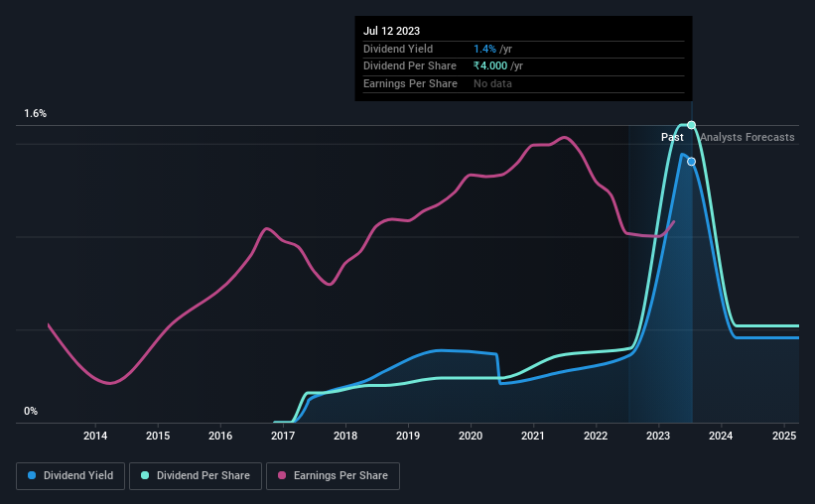Click the 2020 x-axis label
The width and height of the screenshot is (815, 504).
[471, 436]
